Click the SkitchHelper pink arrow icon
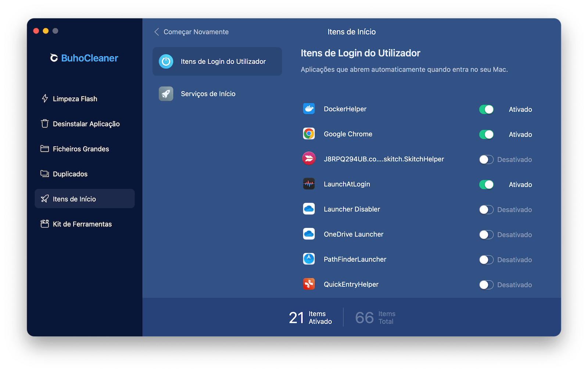This screenshot has height=372, width=588. (x=309, y=159)
